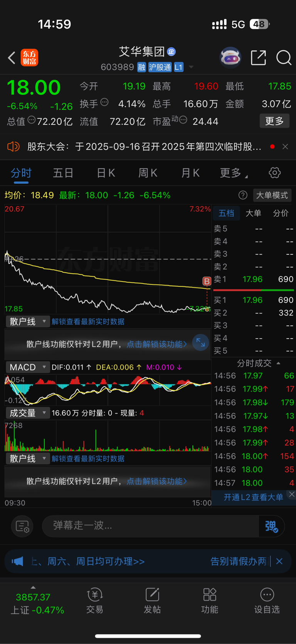The height and width of the screenshot is (644, 296).
Task: Open 交易 in the bottom bar
Action: point(94,601)
